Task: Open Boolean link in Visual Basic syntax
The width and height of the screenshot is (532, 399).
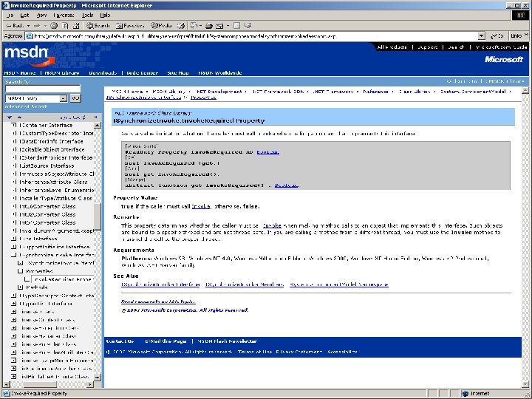Action: pos(267,152)
